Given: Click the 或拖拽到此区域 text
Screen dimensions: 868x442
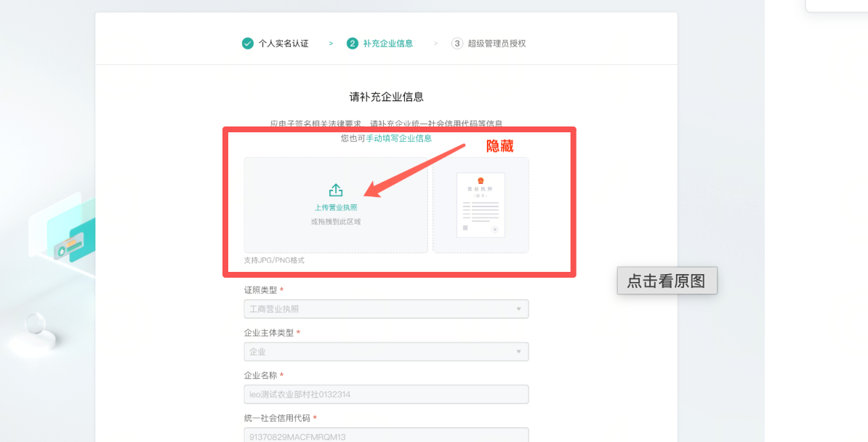Looking at the screenshot, I should [x=335, y=222].
